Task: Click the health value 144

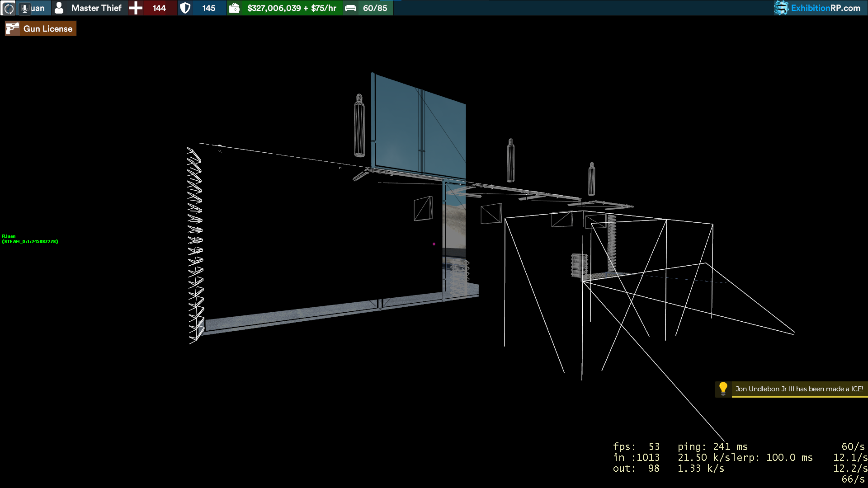Action: tap(159, 8)
